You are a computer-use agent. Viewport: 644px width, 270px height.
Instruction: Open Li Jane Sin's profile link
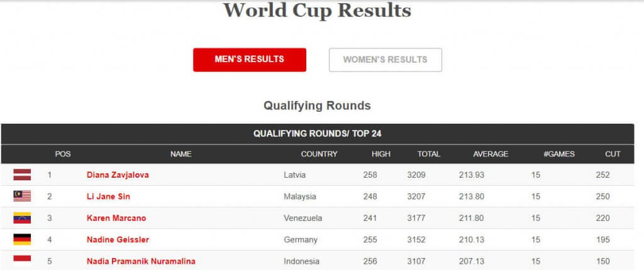[x=108, y=197]
